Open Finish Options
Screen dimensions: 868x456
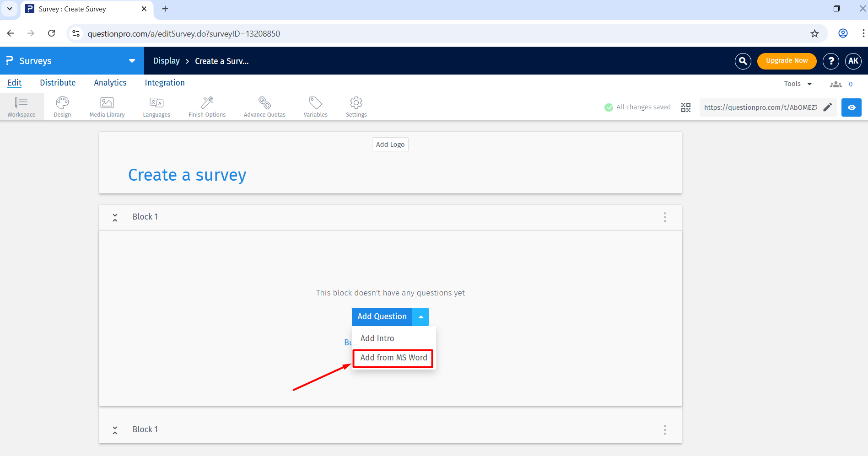pyautogui.click(x=207, y=107)
